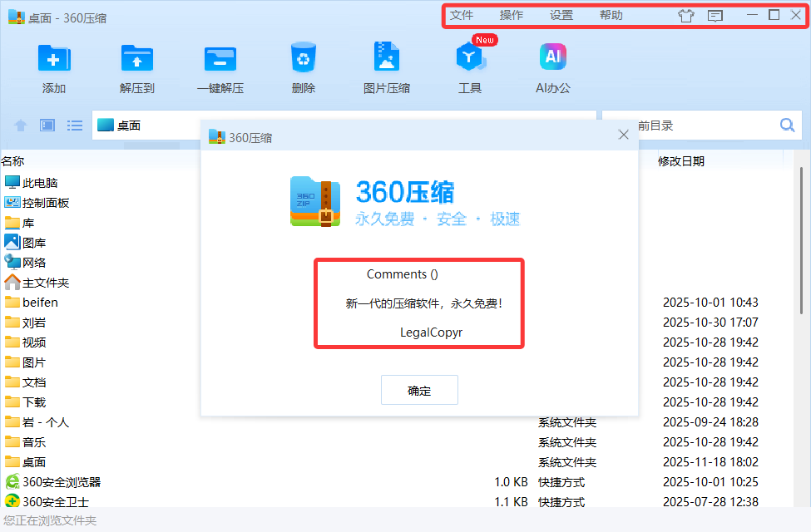Open the 图片压缩 image compression tool
Image resolution: width=811 pixels, height=532 pixels.
(x=387, y=59)
